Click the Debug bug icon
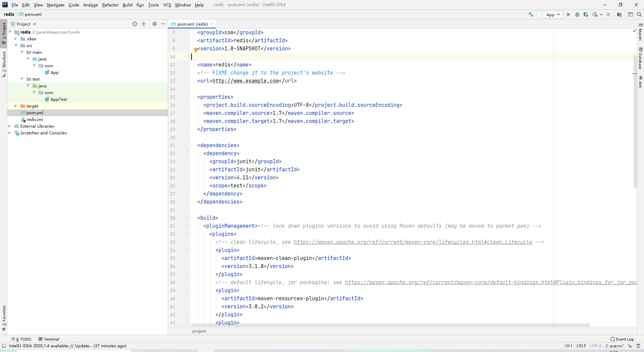This screenshot has width=644, height=352. (x=577, y=14)
